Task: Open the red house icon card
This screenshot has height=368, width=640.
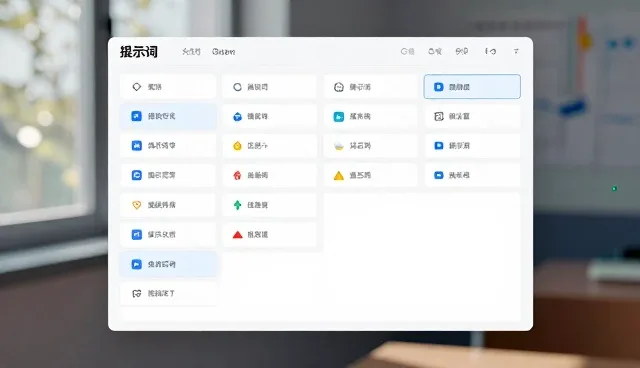Action: pyautogui.click(x=269, y=175)
